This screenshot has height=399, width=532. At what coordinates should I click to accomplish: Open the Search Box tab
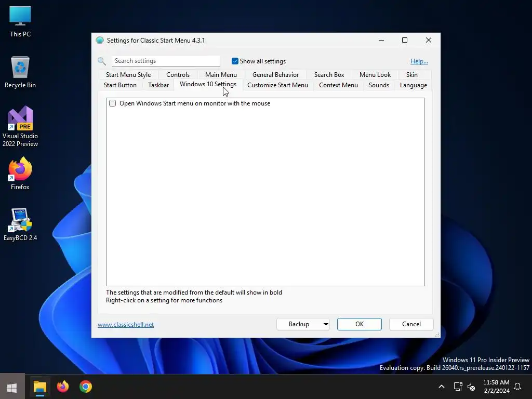click(x=329, y=75)
